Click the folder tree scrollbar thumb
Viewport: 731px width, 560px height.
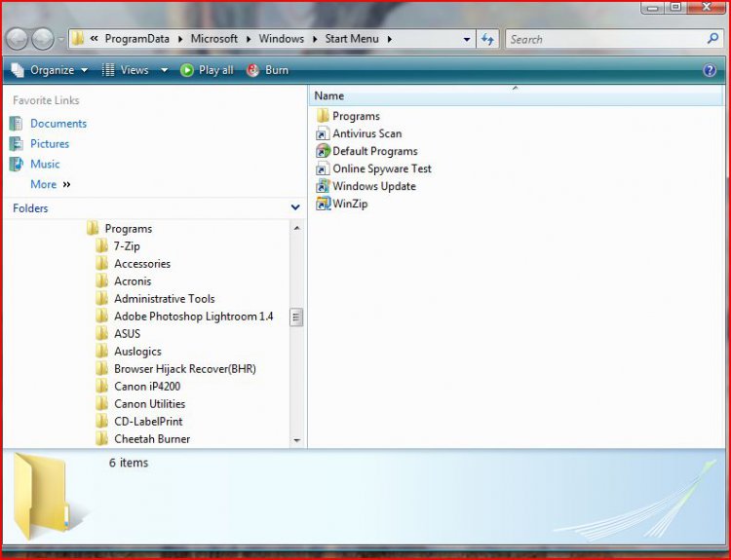pyautogui.click(x=296, y=317)
